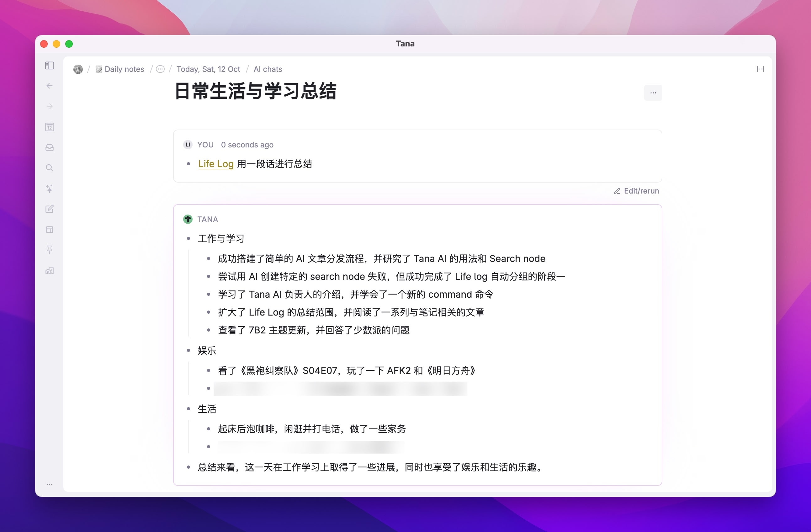Go to AI chats breadcrumb
The height and width of the screenshot is (532, 811).
click(268, 69)
